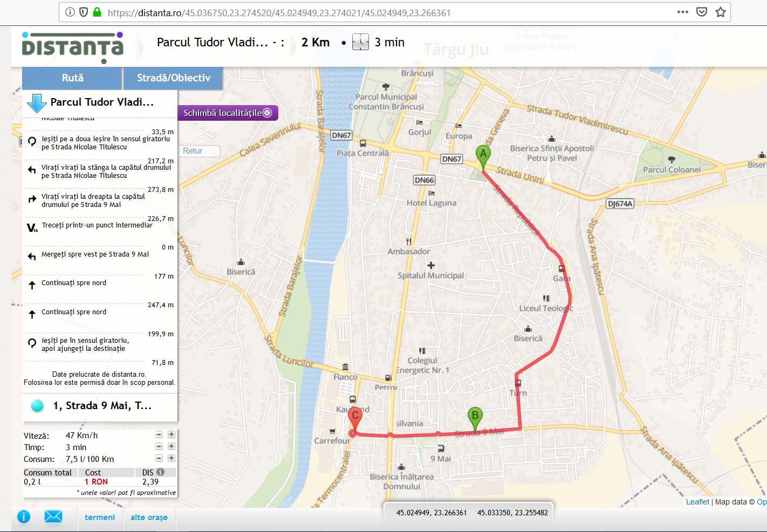This screenshot has height=532, width=767.
Task: Click the '2 Km' distance in header
Action: (316, 43)
